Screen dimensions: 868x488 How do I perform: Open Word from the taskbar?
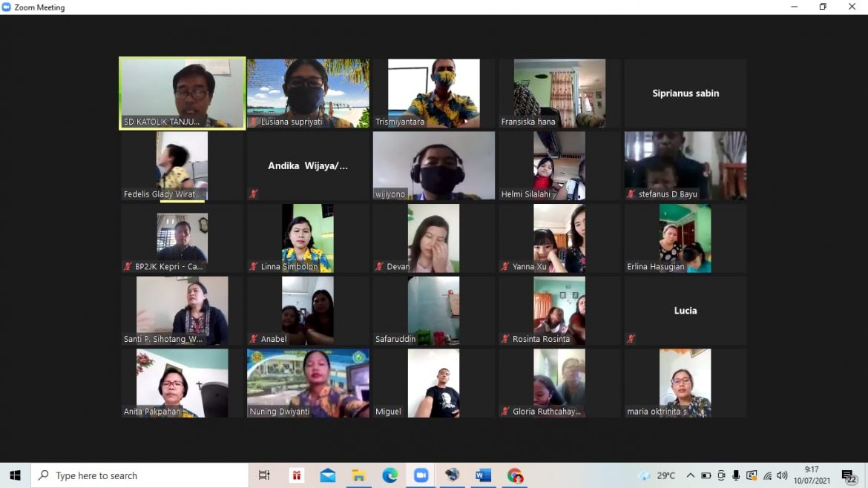tap(484, 475)
